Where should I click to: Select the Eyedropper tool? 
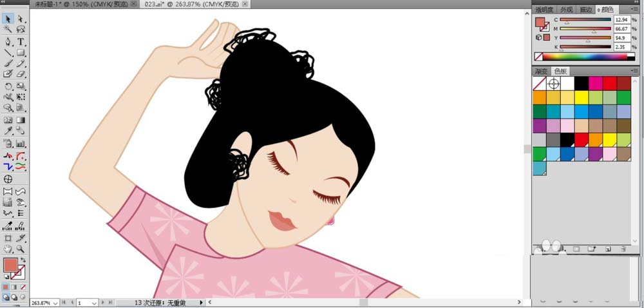(x=8, y=131)
